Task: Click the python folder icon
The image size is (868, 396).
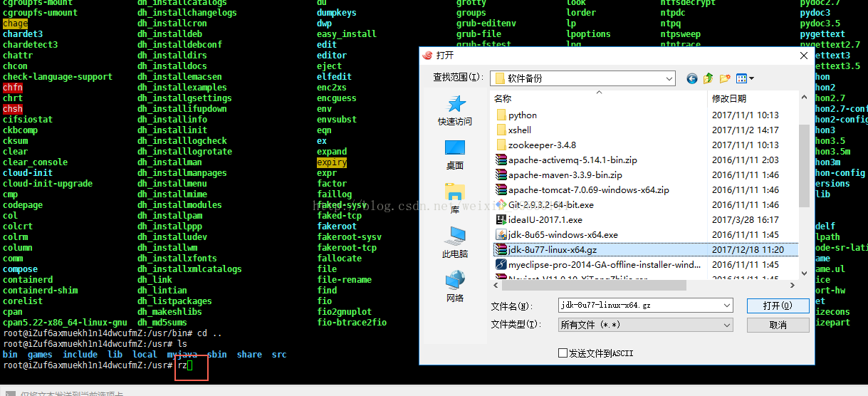Action: (501, 115)
